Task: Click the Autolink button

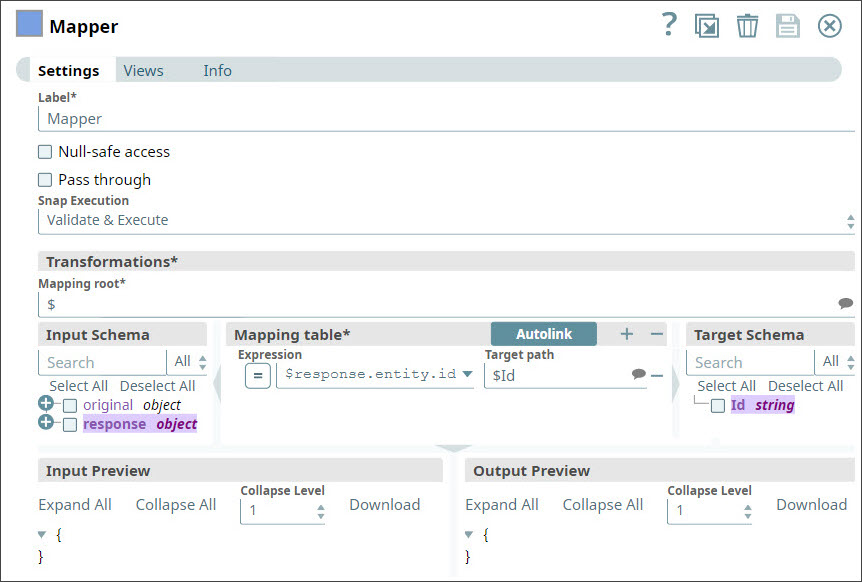Action: click(x=543, y=334)
